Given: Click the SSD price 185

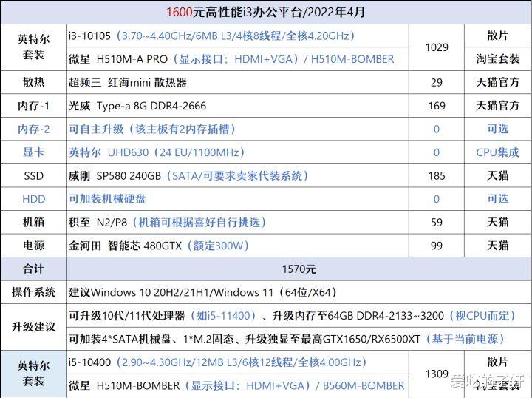Looking at the screenshot, I should click(437, 175).
